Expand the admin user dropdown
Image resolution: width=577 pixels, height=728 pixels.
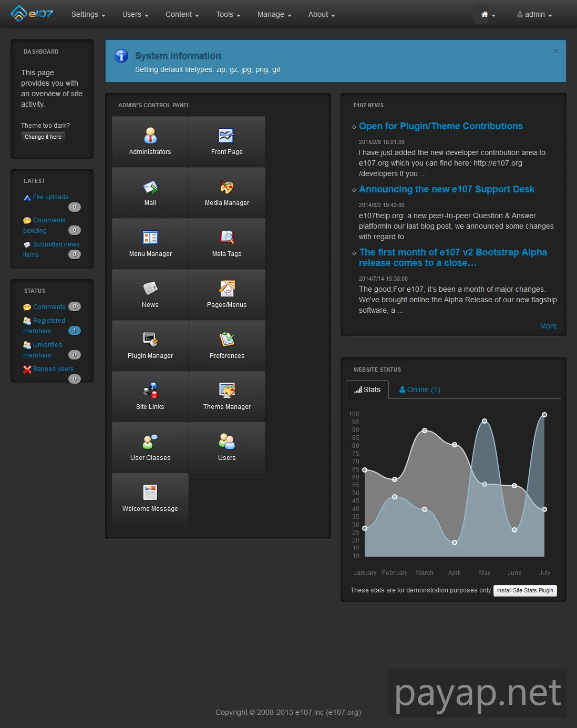(534, 15)
